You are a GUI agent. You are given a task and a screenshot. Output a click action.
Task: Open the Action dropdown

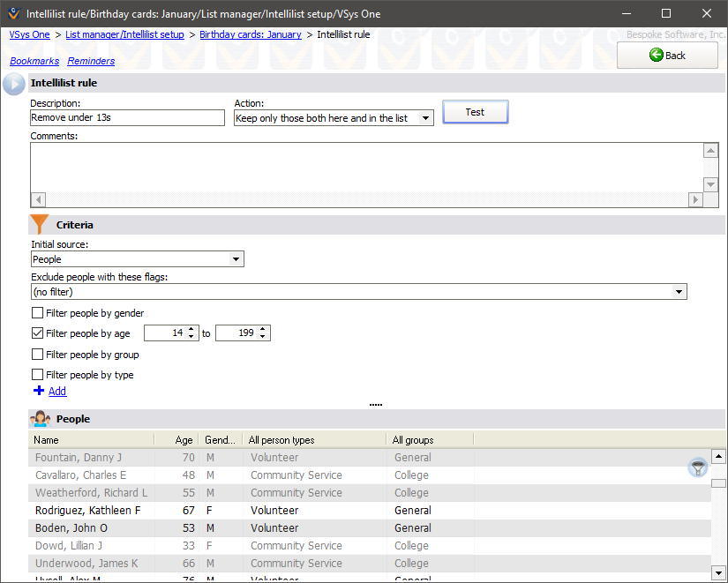[x=424, y=117]
